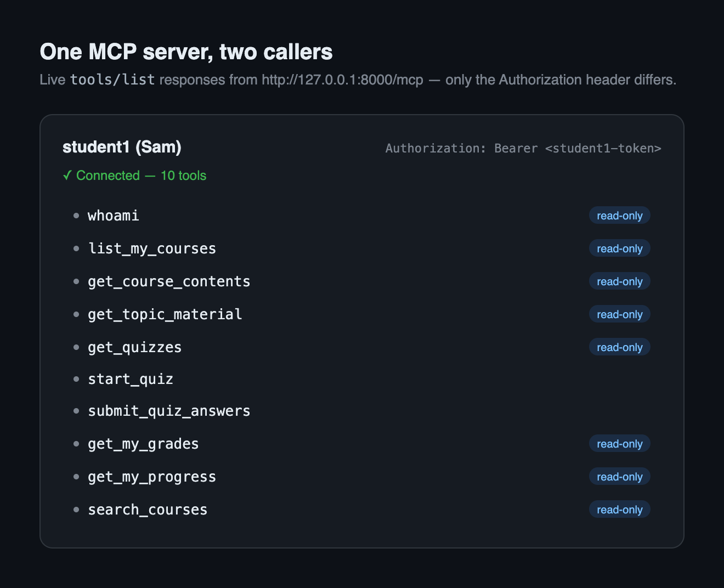
Task: Select the search_courses tool name
Action: [148, 510]
